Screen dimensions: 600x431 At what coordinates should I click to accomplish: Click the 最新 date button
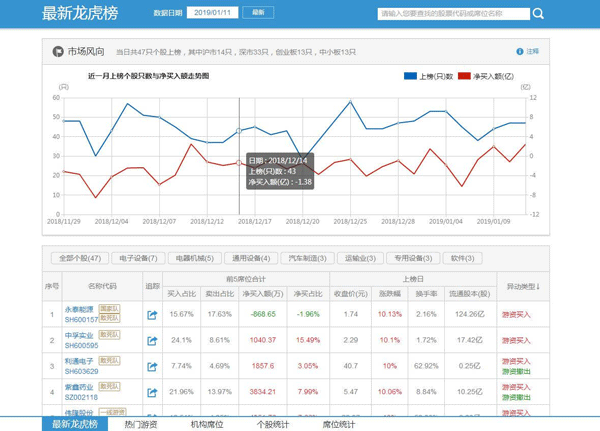(x=257, y=13)
